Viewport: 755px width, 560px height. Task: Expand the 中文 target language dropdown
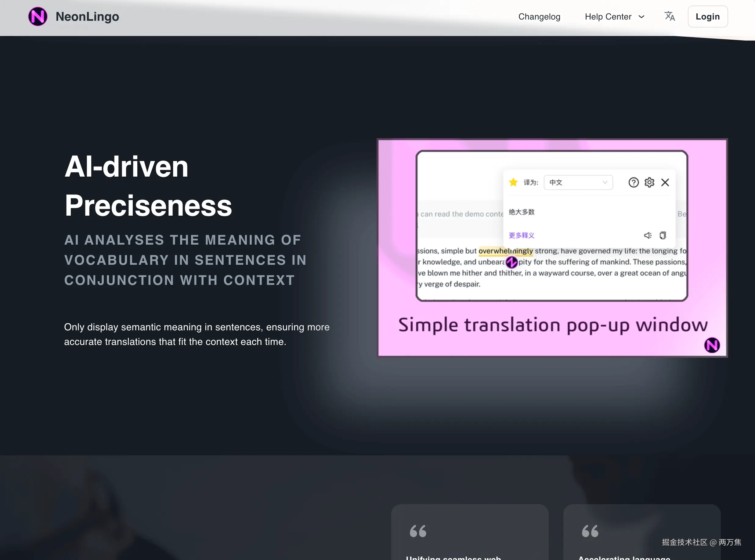pos(578,182)
